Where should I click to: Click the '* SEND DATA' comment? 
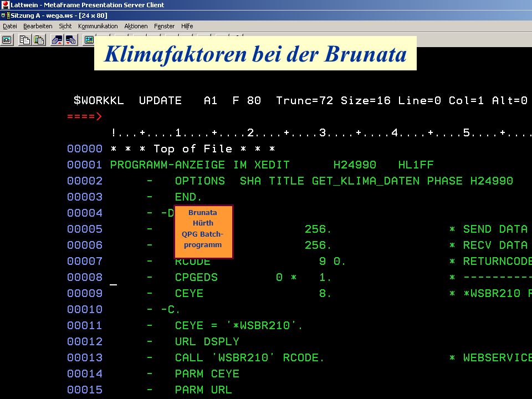point(489,229)
